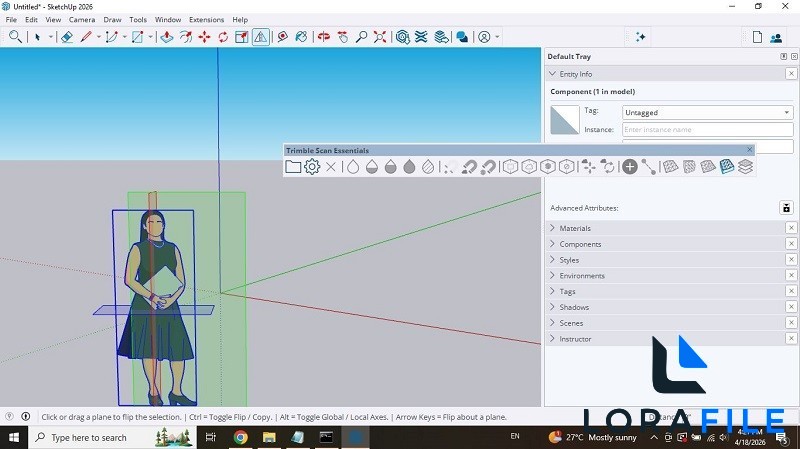Select the Scale tool

tap(242, 37)
